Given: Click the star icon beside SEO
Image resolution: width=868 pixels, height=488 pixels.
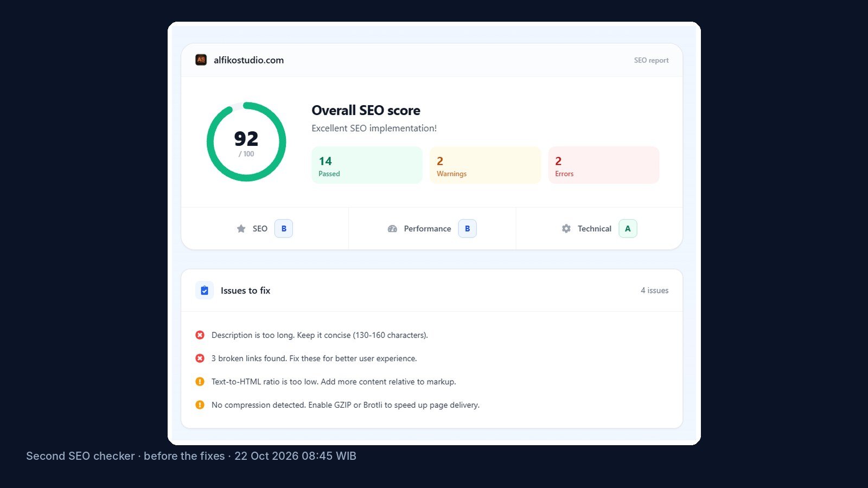Looking at the screenshot, I should click(241, 229).
